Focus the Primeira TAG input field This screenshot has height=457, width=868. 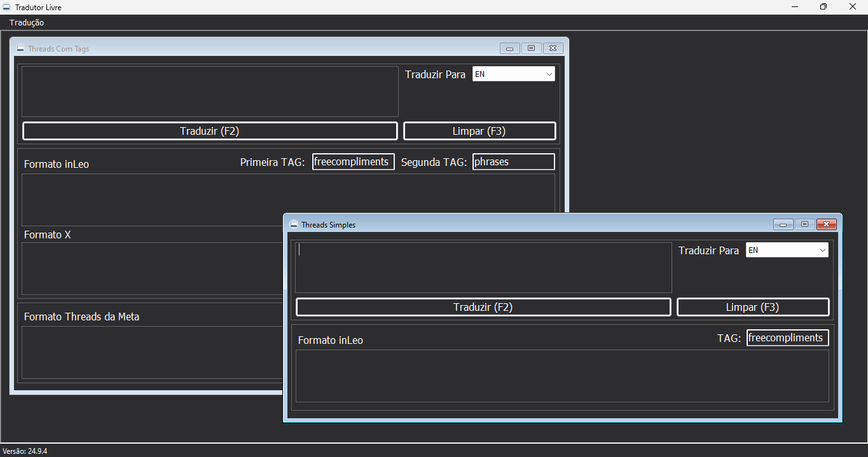click(x=354, y=161)
